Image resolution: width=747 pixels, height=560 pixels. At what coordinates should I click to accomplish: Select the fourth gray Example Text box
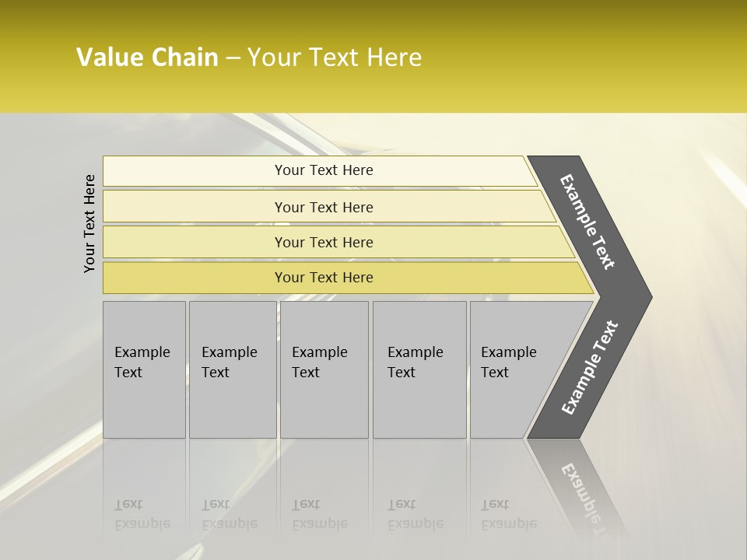419,369
